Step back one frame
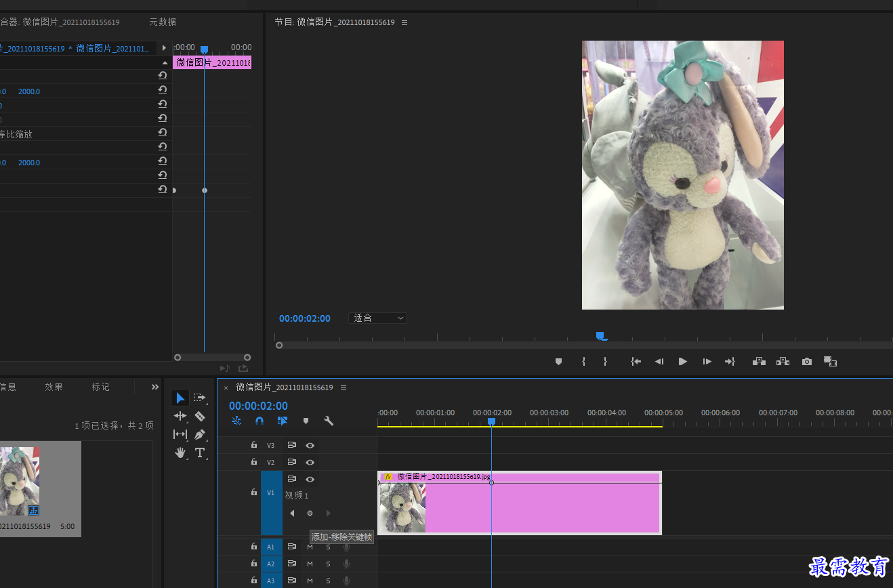Image resolution: width=893 pixels, height=588 pixels. [x=659, y=362]
